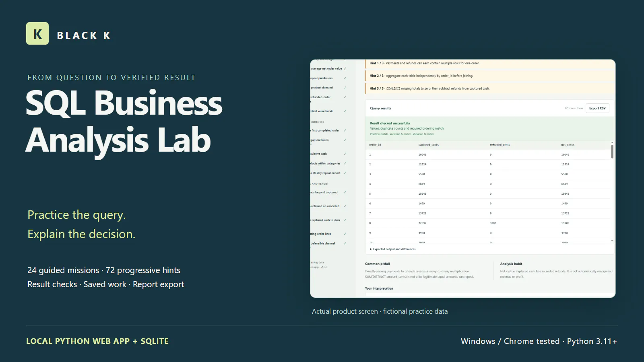Click the checkmark beside 'first completed order'
The width and height of the screenshot is (644, 362).
pos(345,130)
